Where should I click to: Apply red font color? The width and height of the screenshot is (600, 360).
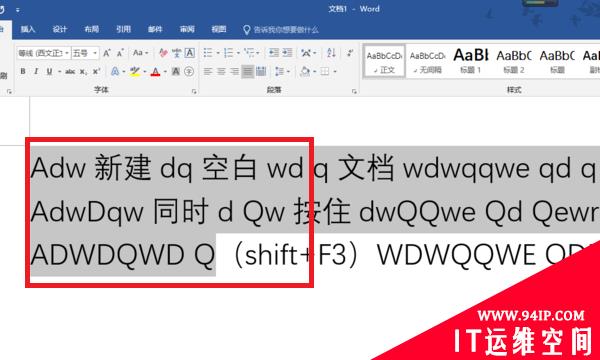155,71
